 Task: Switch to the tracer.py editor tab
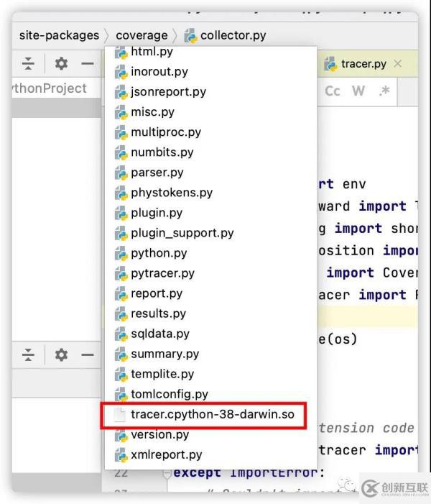click(x=363, y=64)
